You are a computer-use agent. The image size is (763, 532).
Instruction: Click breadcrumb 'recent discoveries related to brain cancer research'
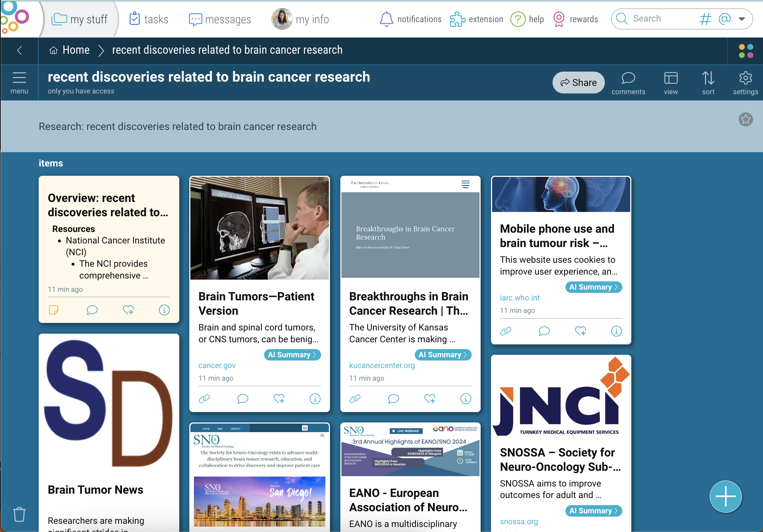pos(227,50)
